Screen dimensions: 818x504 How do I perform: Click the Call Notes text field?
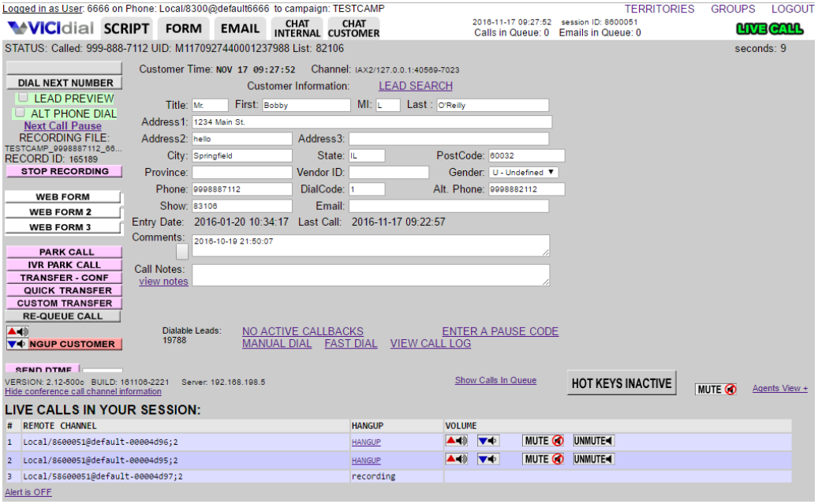point(371,274)
